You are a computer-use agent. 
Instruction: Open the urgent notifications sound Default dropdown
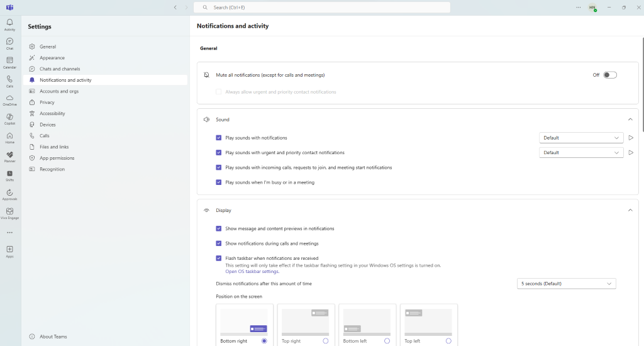point(581,152)
